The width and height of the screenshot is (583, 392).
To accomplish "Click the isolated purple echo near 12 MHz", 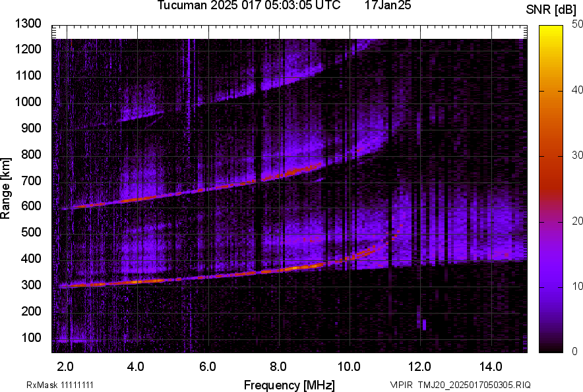I will coord(424,324).
